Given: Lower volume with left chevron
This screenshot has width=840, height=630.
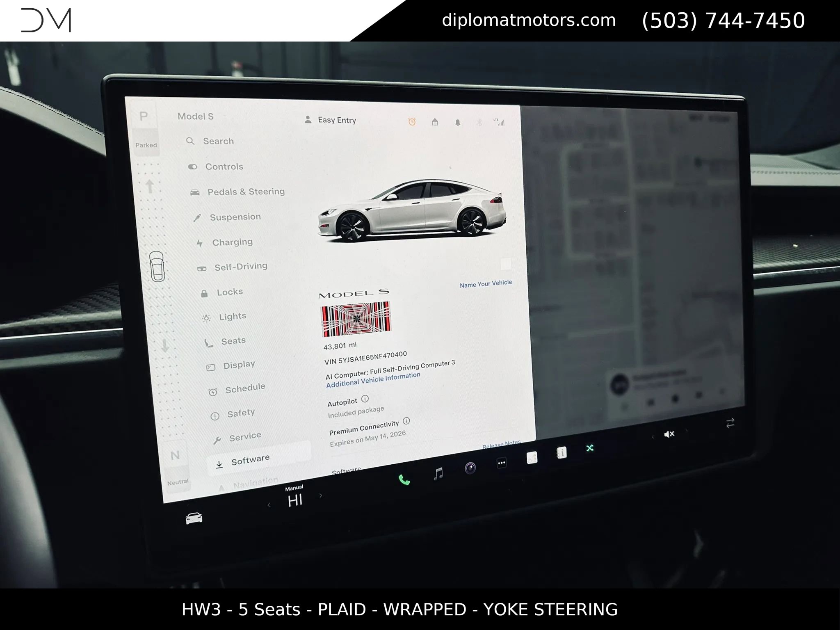Looking at the screenshot, I should 653,437.
